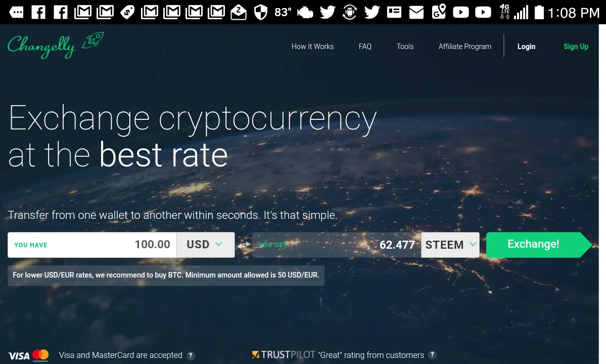Tap the battery status icon
The image size is (606, 364).
coord(539,12)
